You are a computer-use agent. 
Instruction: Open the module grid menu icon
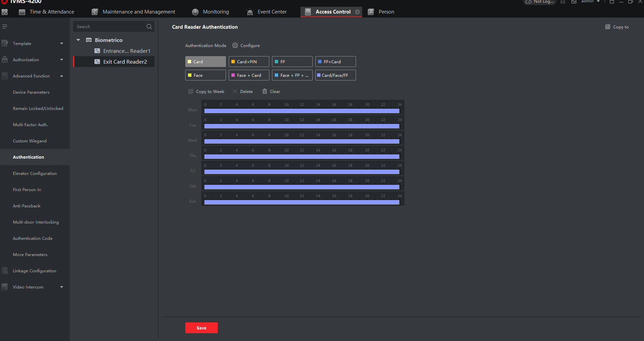point(5,12)
